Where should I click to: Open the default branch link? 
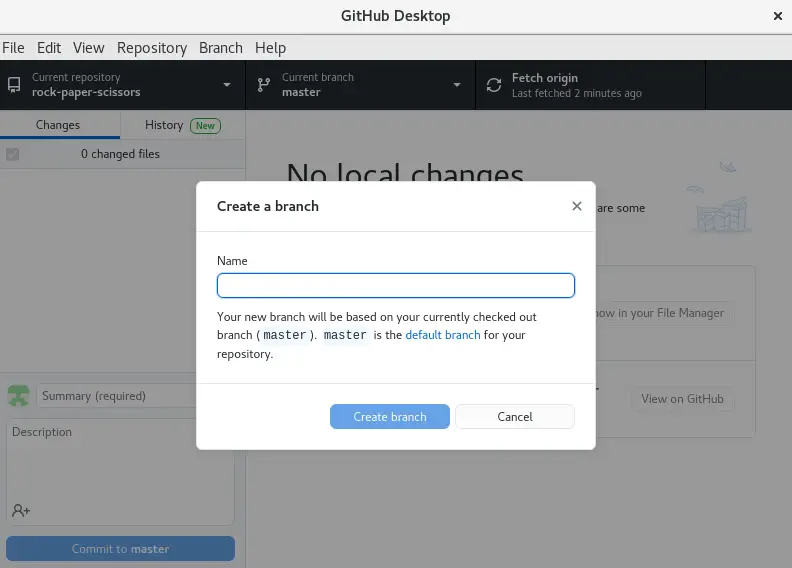pyautogui.click(x=442, y=335)
